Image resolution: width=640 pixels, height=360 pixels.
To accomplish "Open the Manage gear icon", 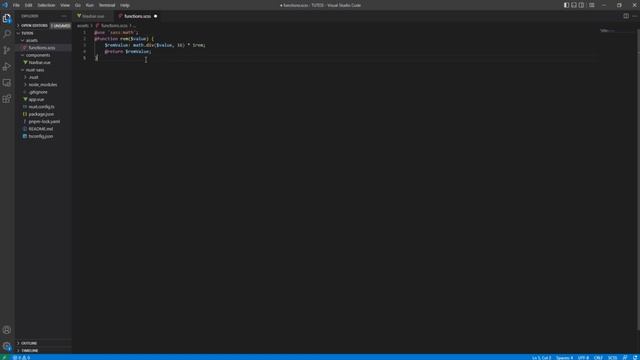I will coord(7,346).
